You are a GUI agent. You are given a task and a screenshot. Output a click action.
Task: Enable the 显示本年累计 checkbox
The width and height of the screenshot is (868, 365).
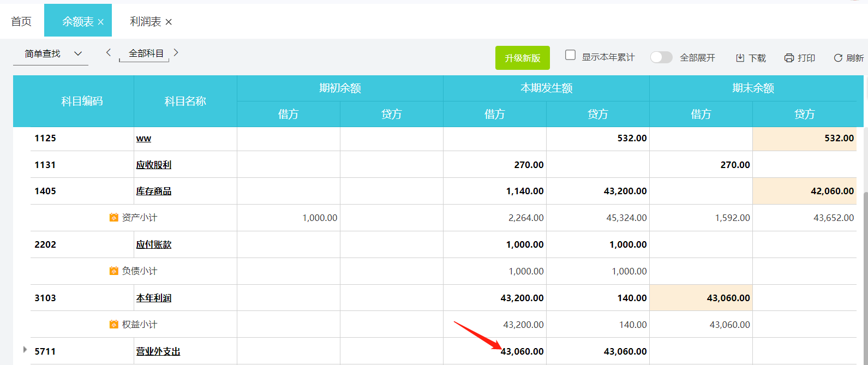click(x=571, y=55)
